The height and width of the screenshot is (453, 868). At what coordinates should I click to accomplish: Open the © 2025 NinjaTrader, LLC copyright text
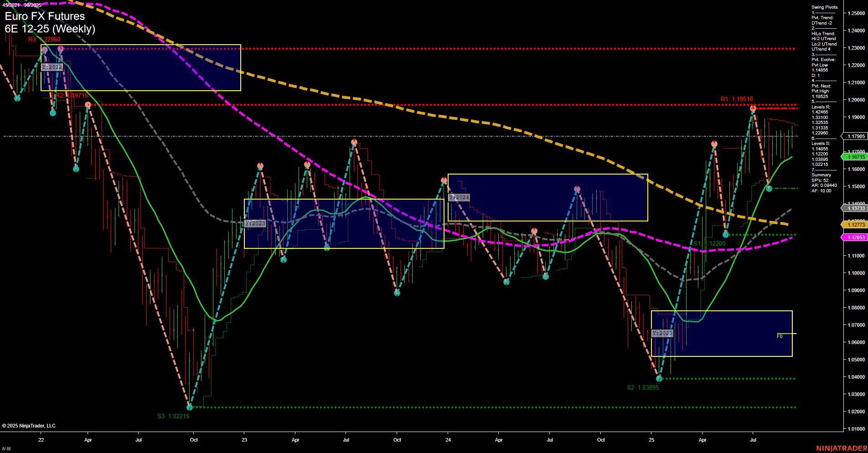(x=28, y=425)
